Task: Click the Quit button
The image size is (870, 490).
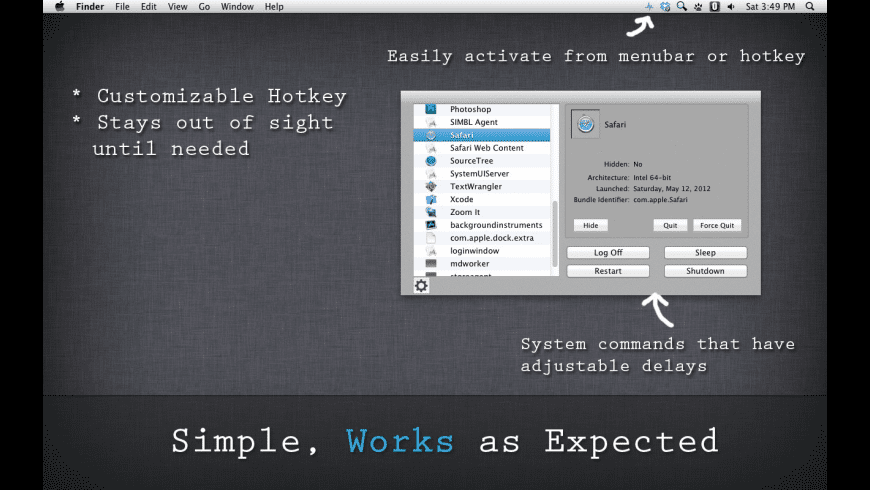Action: click(670, 225)
